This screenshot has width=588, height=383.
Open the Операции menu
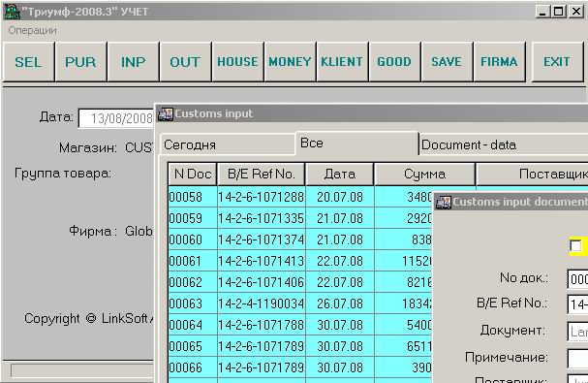tap(33, 30)
